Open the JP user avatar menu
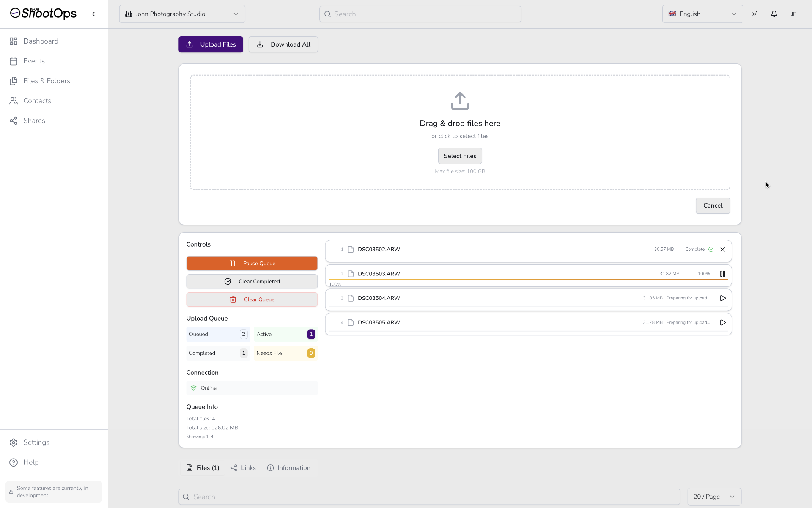 click(794, 14)
